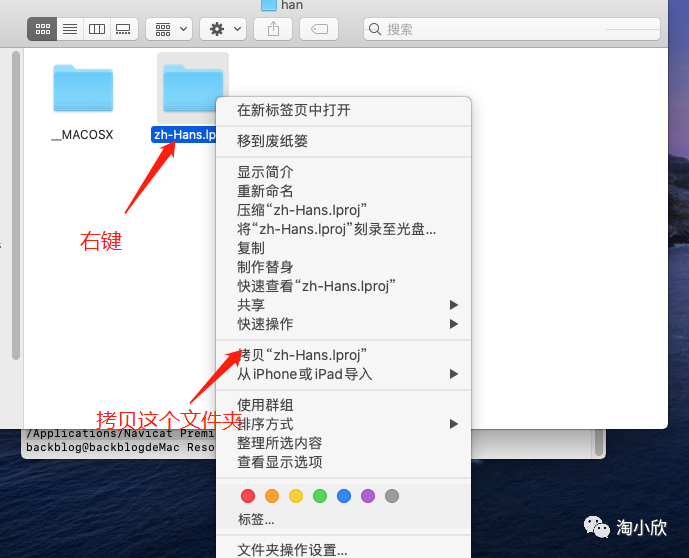The width and height of the screenshot is (689, 558).
Task: Expand 从iPhone或iPad导入 submenu
Action: click(x=344, y=374)
